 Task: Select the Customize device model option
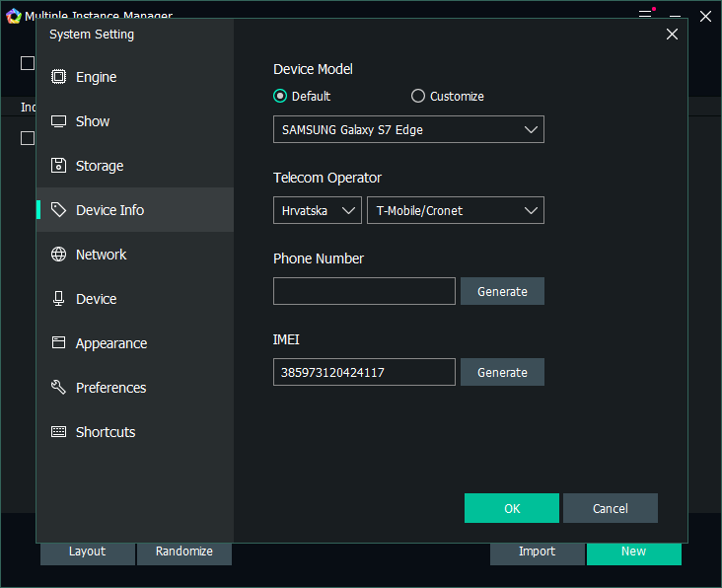coord(418,97)
